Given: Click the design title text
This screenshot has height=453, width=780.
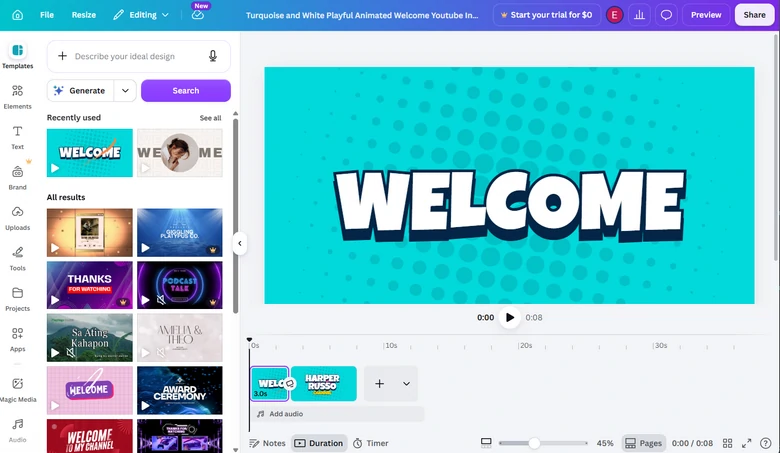Looking at the screenshot, I should [362, 15].
